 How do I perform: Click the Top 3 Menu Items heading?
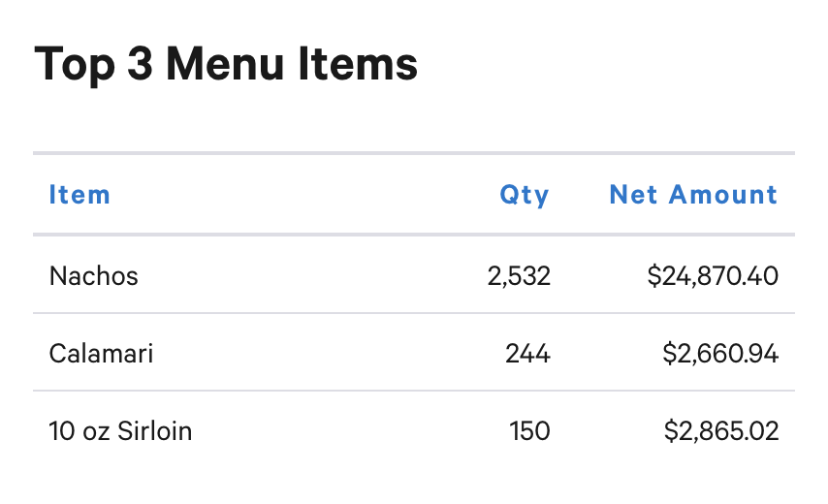[x=226, y=64]
